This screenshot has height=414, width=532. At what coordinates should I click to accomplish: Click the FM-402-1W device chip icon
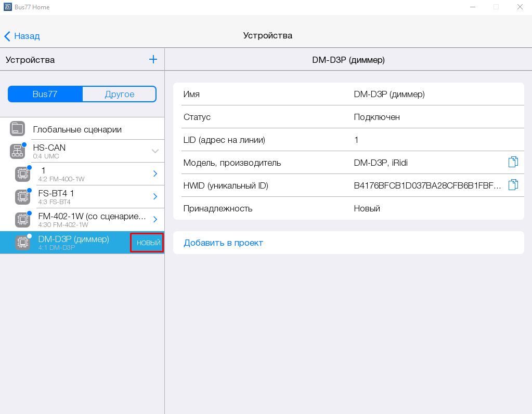tap(22, 219)
